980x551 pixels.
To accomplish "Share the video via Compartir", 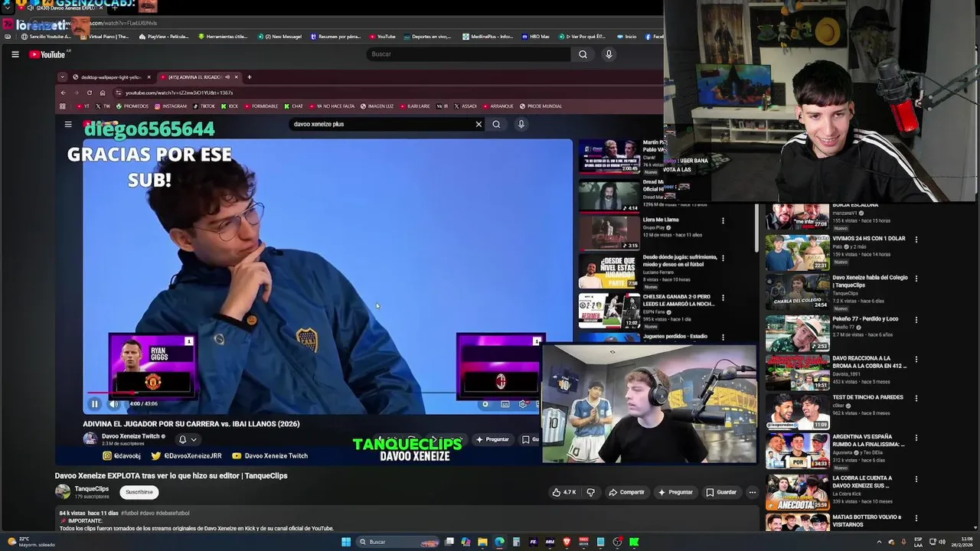I will [626, 492].
